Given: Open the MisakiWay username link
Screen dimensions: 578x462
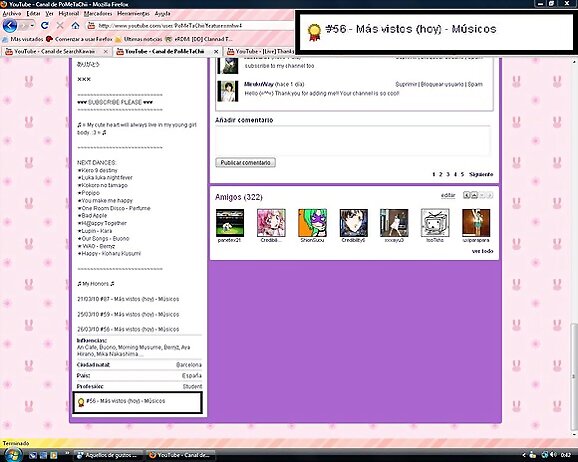Looking at the screenshot, I should (x=259, y=84).
